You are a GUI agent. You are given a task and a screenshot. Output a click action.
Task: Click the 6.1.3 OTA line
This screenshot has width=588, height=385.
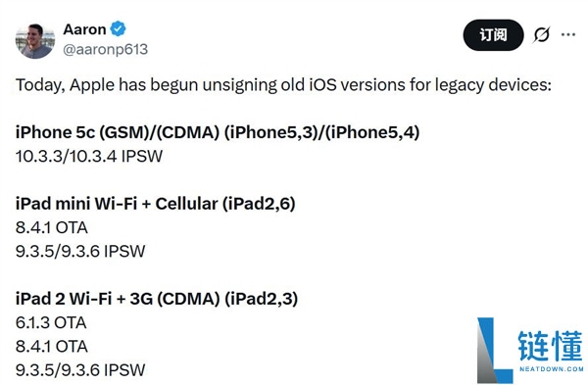click(51, 322)
